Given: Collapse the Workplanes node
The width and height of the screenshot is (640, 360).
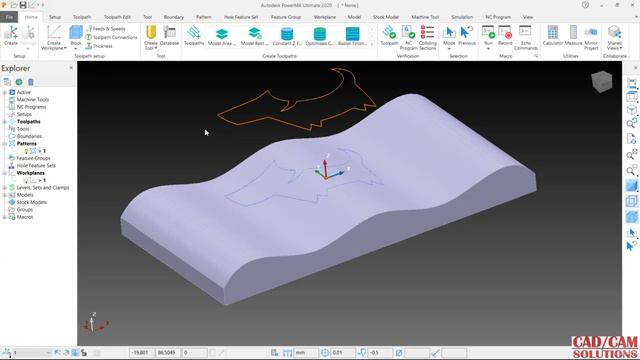Looking at the screenshot, I should pyautogui.click(x=4, y=173).
